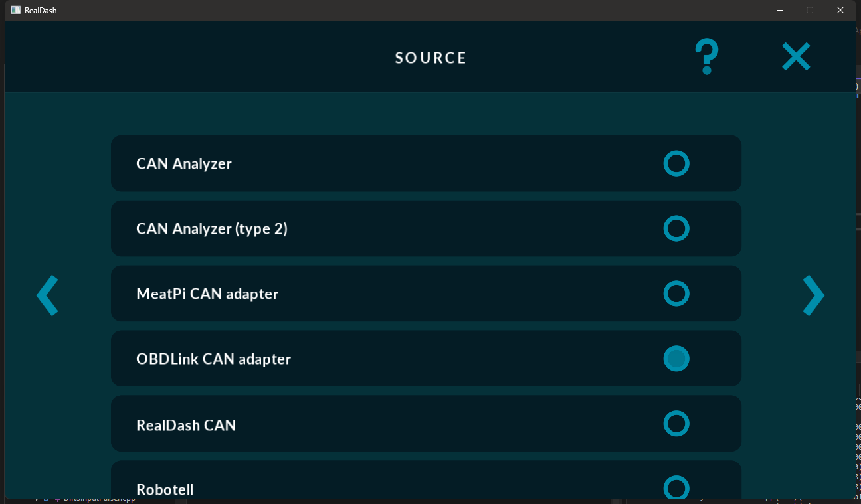Choose the CAN Analyzer (type 2) radio button

coord(676,228)
